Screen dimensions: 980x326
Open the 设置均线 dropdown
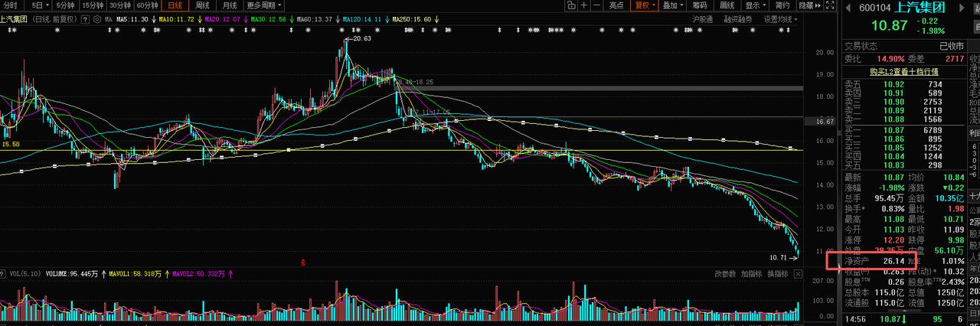tap(782, 18)
